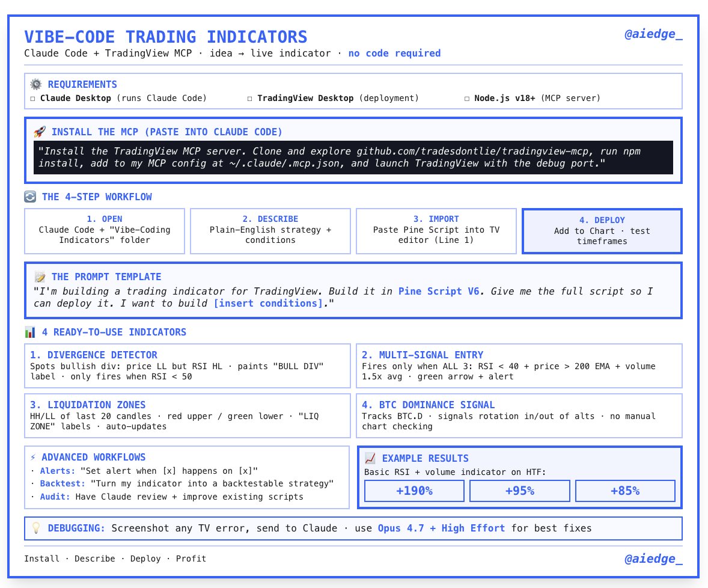Screen dimensions: 708x588
Task: Click the rocket icon beside INSTALL THE MCP
Action: tap(40, 132)
